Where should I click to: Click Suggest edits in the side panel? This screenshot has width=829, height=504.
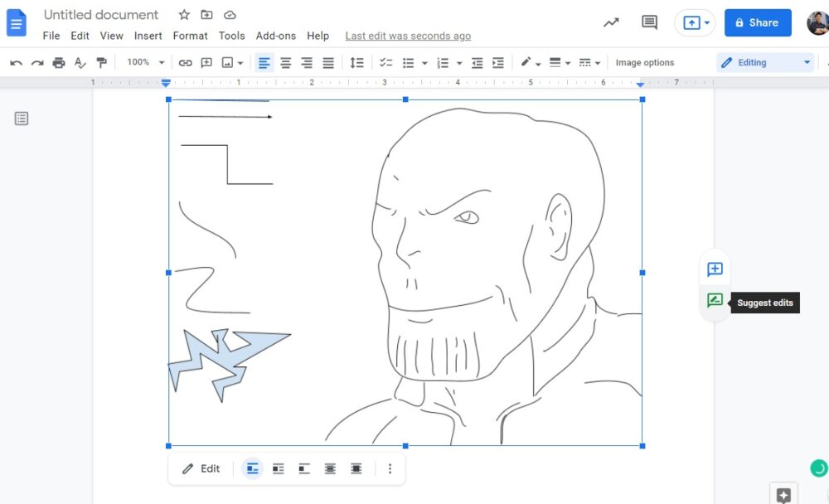[x=714, y=302]
